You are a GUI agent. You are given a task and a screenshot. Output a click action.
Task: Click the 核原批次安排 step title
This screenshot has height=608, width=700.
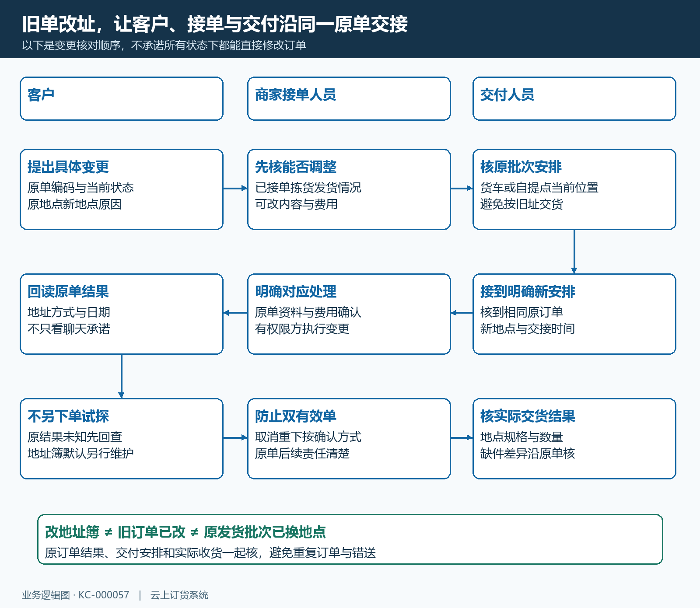point(521,167)
